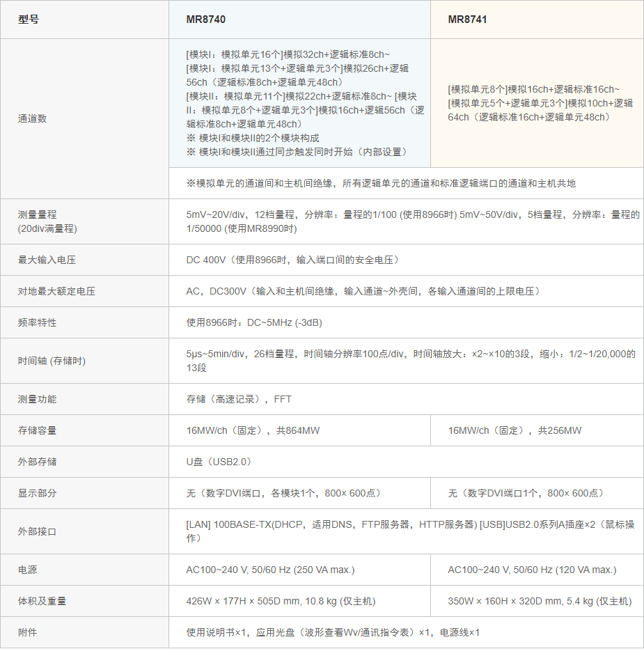644x649 pixels.
Task: Click the value 无（数字DVI端口，各模块1个
Action: click(x=283, y=494)
